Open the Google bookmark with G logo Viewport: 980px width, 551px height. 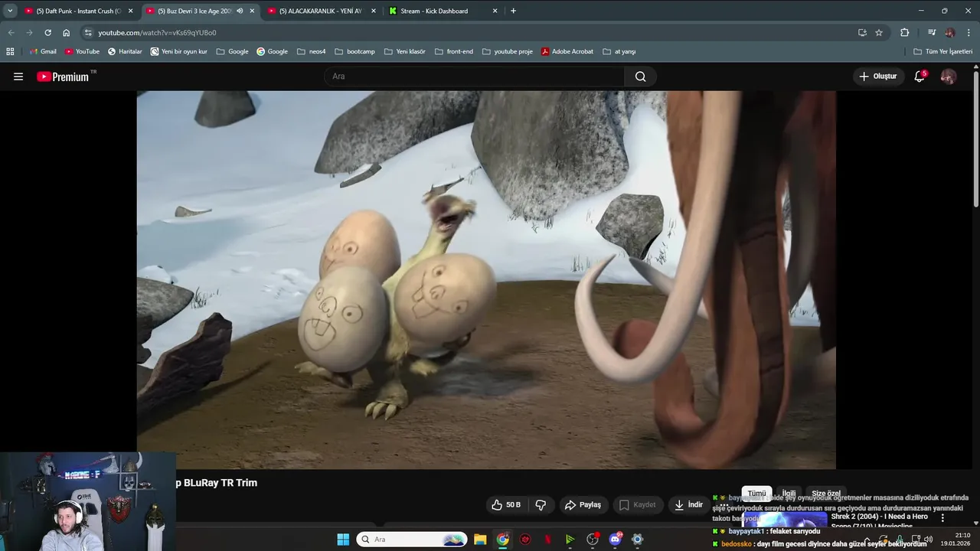[x=272, y=51]
